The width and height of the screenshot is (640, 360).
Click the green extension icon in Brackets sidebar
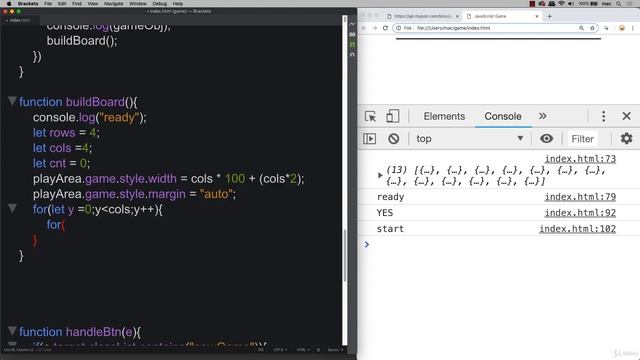coord(352,44)
